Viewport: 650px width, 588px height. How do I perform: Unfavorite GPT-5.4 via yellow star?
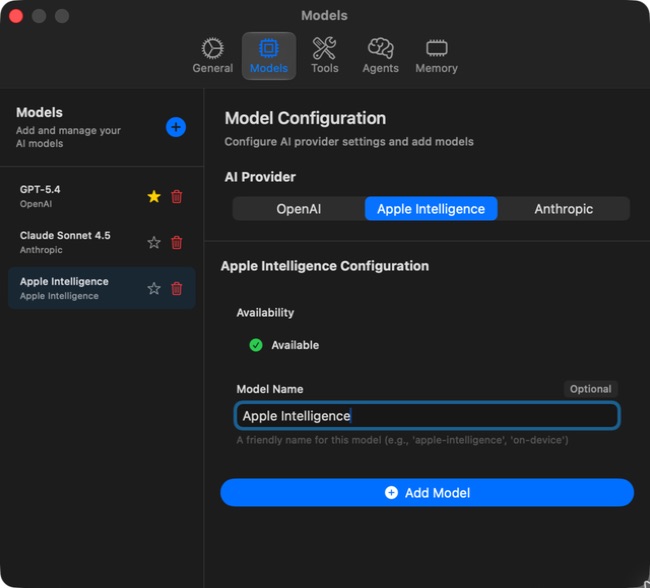[x=154, y=196]
